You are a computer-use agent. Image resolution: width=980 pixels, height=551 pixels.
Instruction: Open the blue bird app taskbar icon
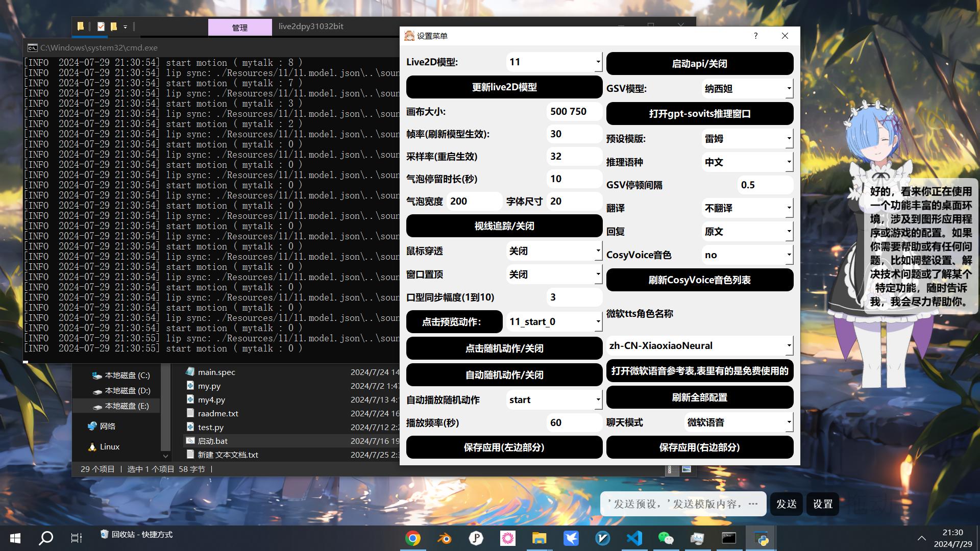[571, 538]
